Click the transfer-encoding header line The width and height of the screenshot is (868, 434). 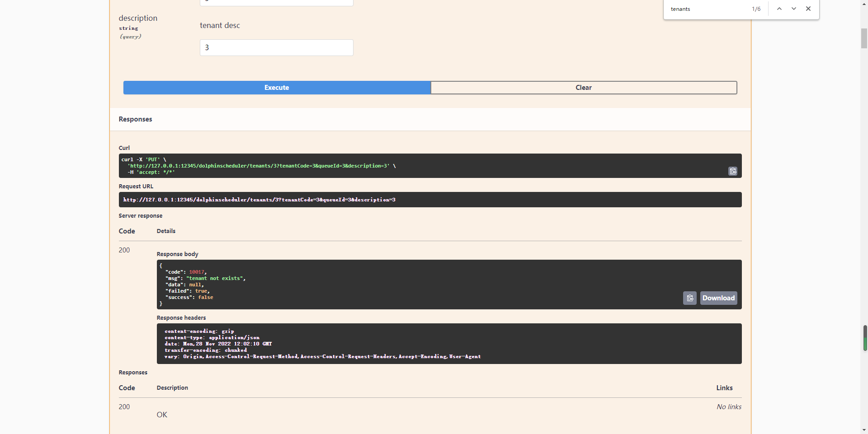pos(206,350)
